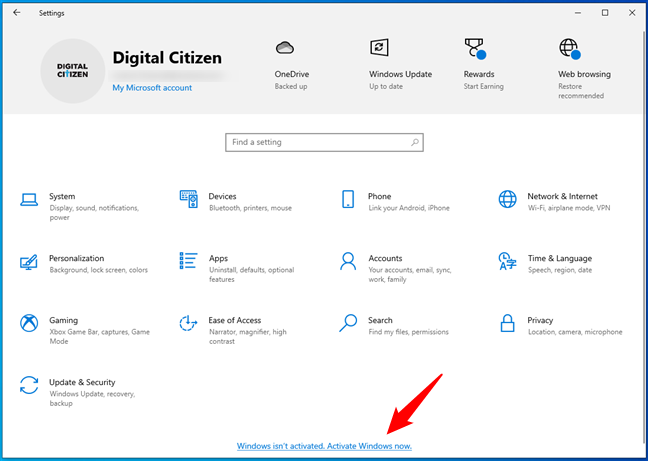Open the System laptop icon
648x461 pixels.
pos(29,200)
